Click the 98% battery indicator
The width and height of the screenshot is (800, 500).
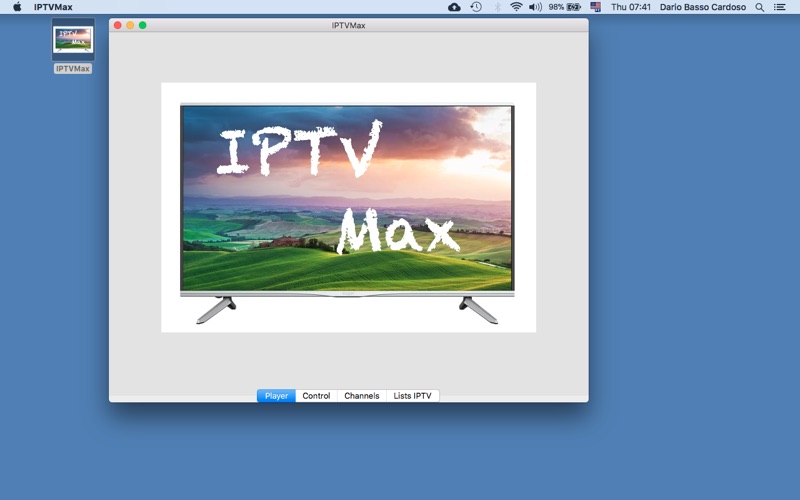tap(565, 7)
